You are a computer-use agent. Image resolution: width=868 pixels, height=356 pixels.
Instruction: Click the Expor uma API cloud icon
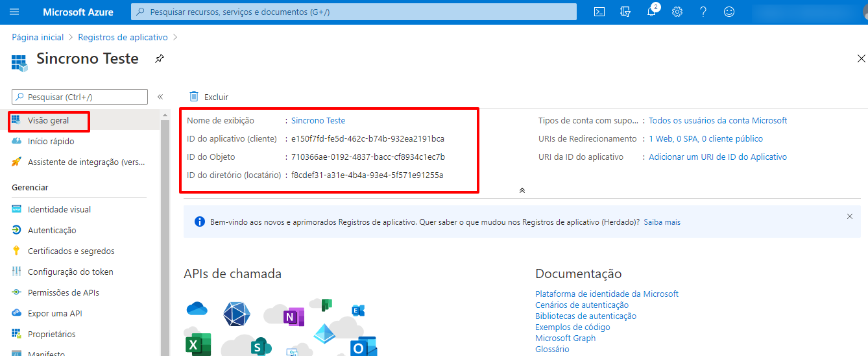(16, 313)
